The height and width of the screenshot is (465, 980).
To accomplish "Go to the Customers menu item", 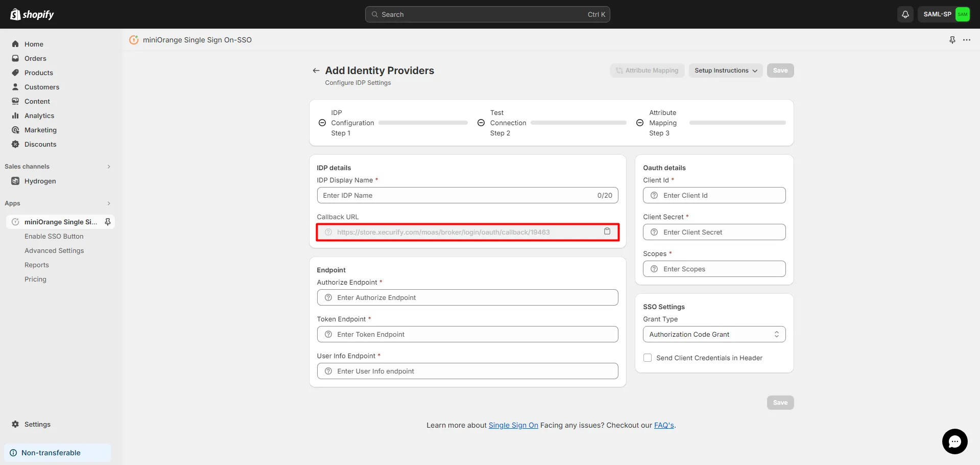I will tap(42, 87).
